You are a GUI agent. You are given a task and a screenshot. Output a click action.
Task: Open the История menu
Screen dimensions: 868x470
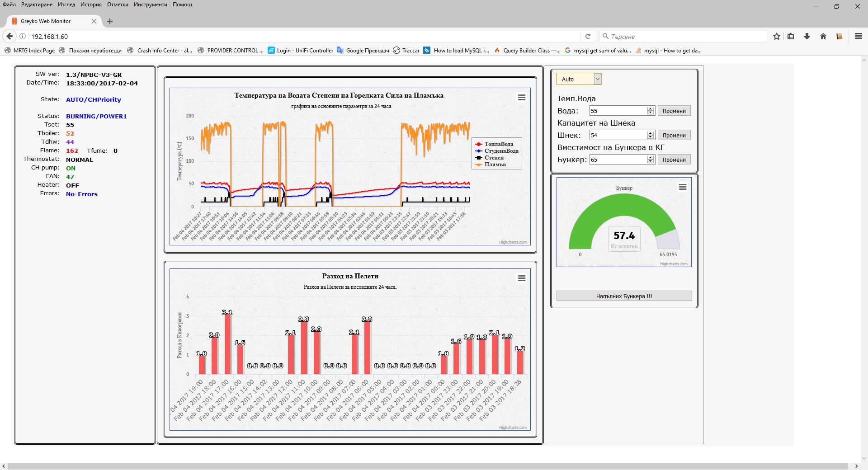click(91, 5)
